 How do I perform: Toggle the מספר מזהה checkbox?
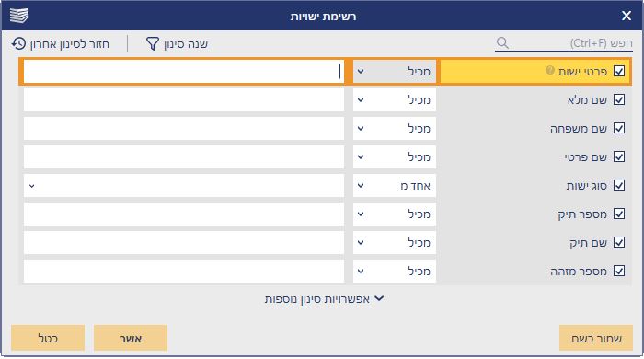point(619,271)
